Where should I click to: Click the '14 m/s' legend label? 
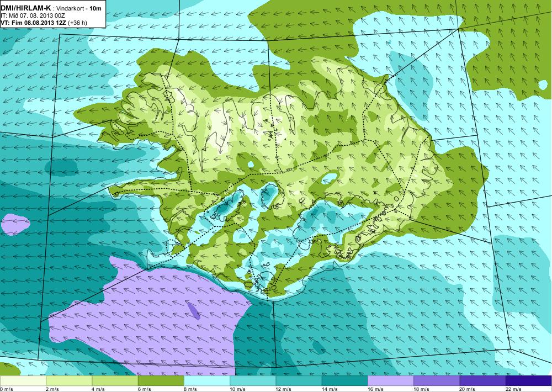[330, 389]
